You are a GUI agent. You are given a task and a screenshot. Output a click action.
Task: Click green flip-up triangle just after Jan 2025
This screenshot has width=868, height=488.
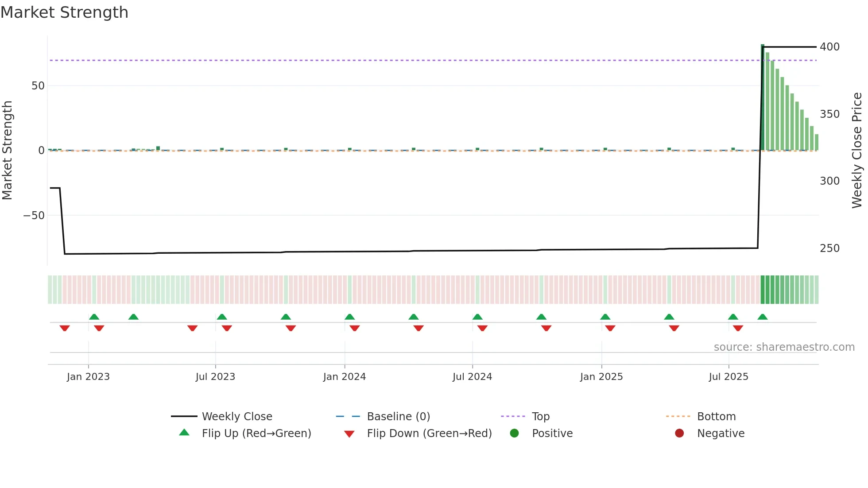[x=605, y=317]
